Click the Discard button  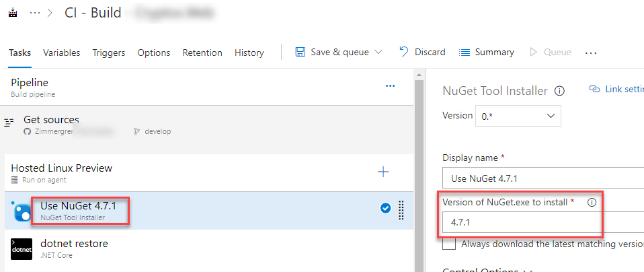(422, 52)
